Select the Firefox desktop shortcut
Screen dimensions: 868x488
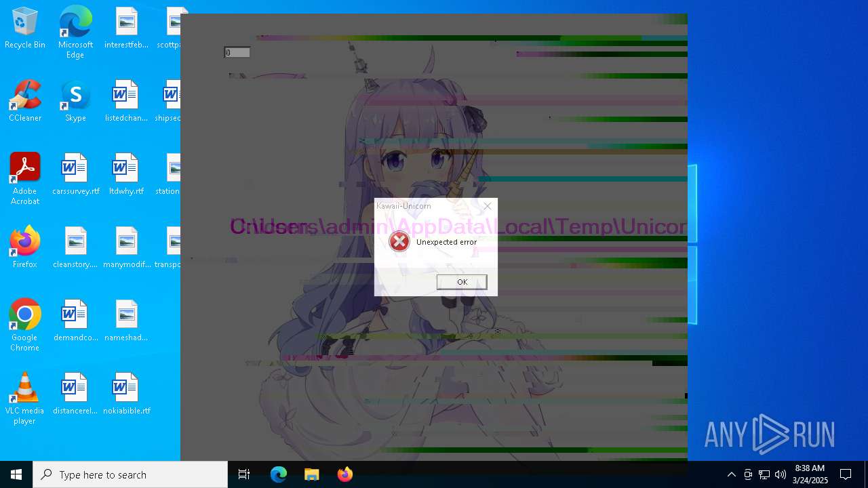pos(25,248)
